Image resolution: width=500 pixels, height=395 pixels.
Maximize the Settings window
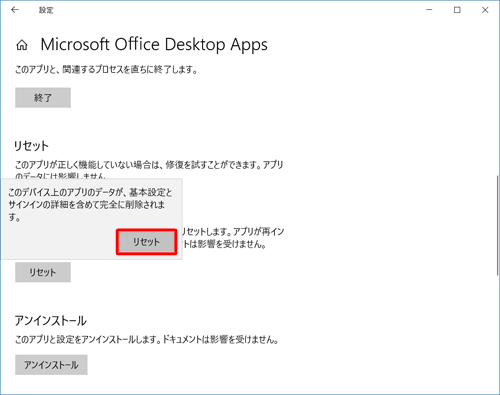point(457,10)
